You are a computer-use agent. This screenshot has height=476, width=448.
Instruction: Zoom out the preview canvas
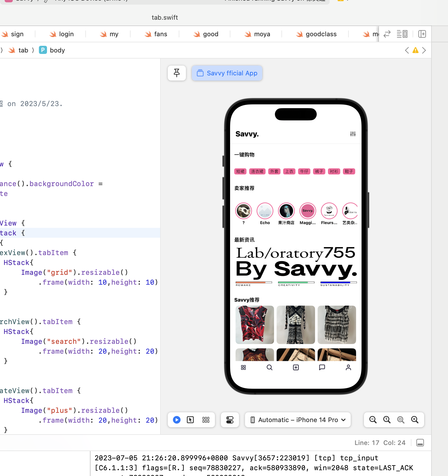pyautogui.click(x=373, y=420)
